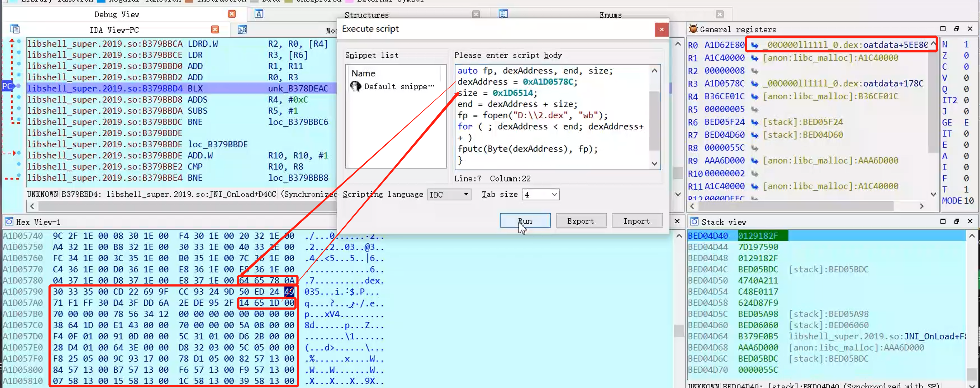Close the Hex View-1 panel
The width and height of the screenshot is (980, 388).
pyautogui.click(x=677, y=221)
